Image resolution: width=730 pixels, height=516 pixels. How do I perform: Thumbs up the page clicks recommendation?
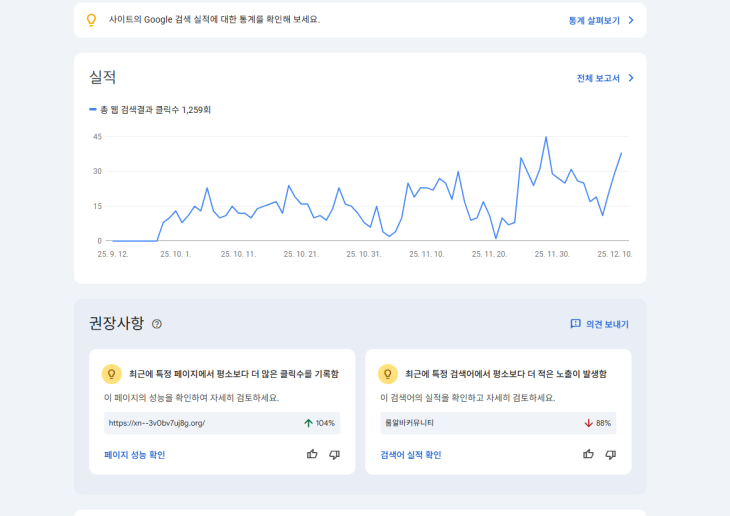click(312, 454)
